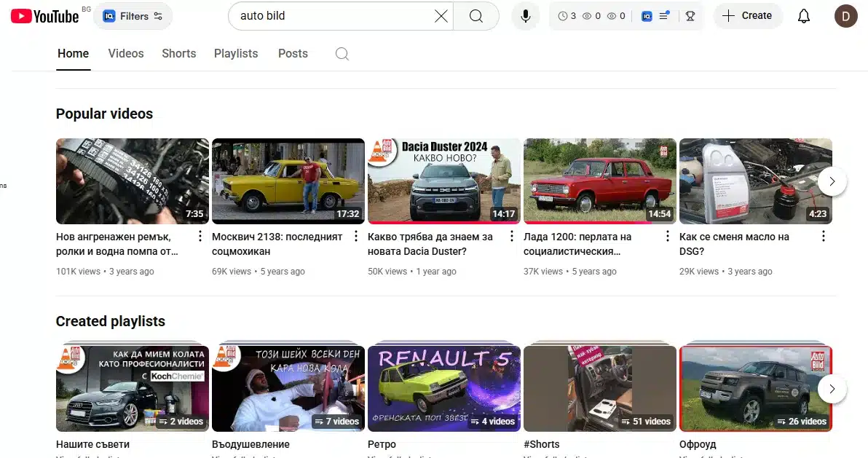Click the clock counter showing 3
Image resolution: width=868 pixels, height=458 pixels.
point(567,16)
